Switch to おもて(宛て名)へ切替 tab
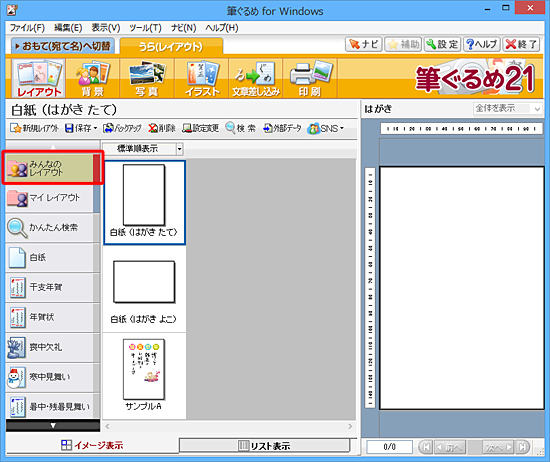Screen dimensions: 550x462 [x=63, y=46]
